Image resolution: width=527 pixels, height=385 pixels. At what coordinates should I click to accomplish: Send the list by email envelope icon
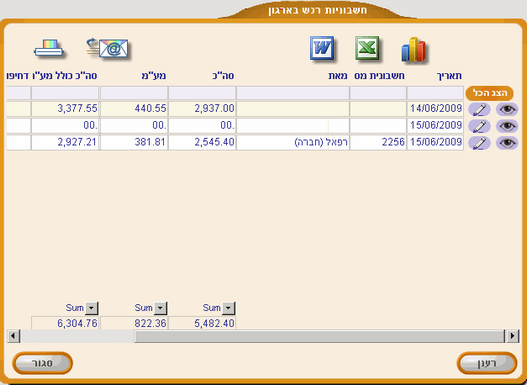[x=108, y=48]
